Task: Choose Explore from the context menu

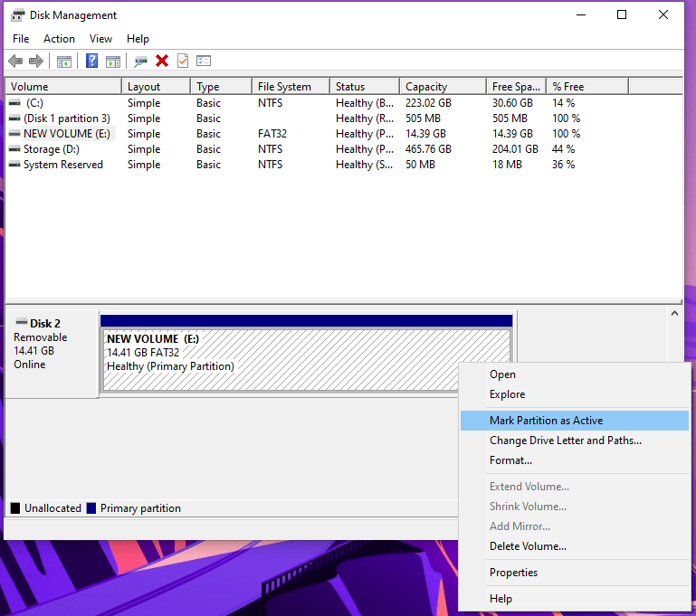Action: point(575,394)
